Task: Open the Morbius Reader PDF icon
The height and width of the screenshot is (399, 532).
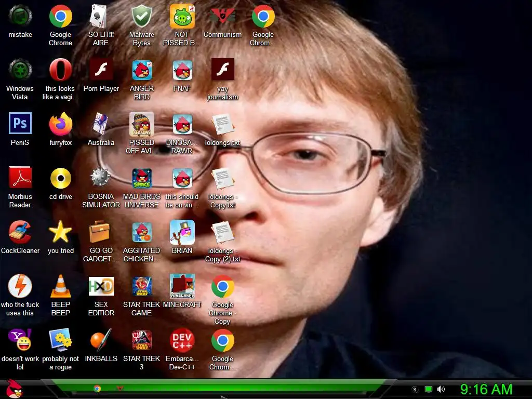Action: [x=20, y=178]
